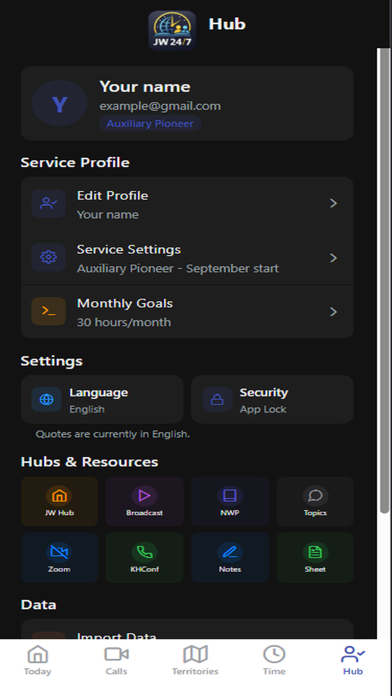
Task: Open the KHConf phone tile
Action: coord(144,558)
